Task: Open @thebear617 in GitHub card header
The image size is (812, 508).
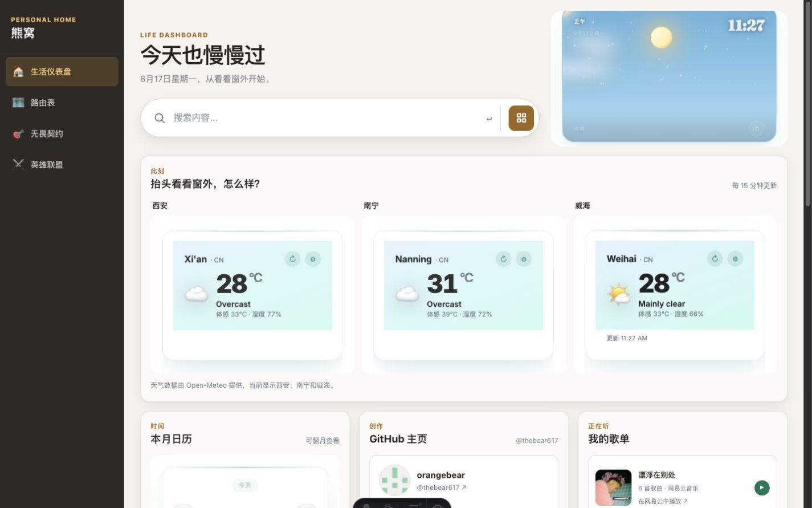Action: click(537, 441)
